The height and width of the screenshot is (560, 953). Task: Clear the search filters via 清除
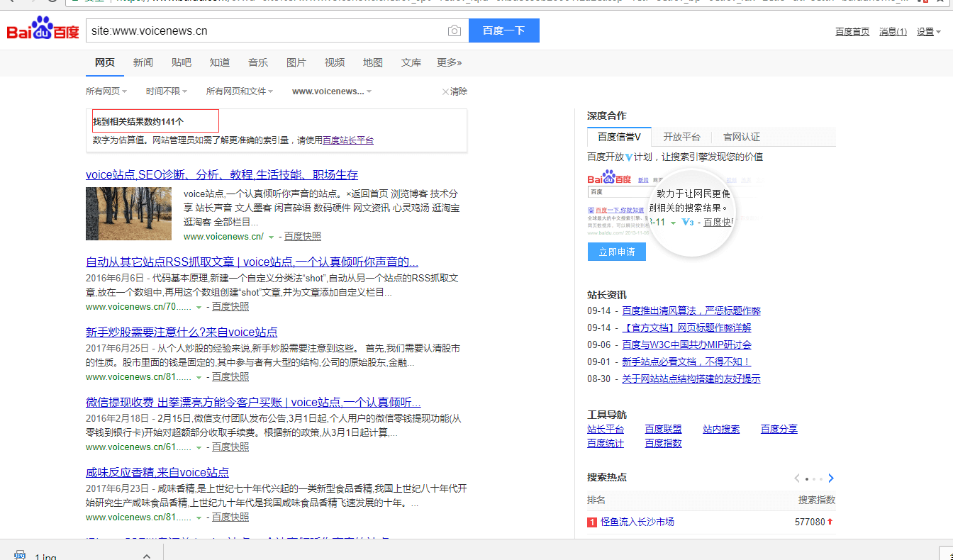pos(455,91)
